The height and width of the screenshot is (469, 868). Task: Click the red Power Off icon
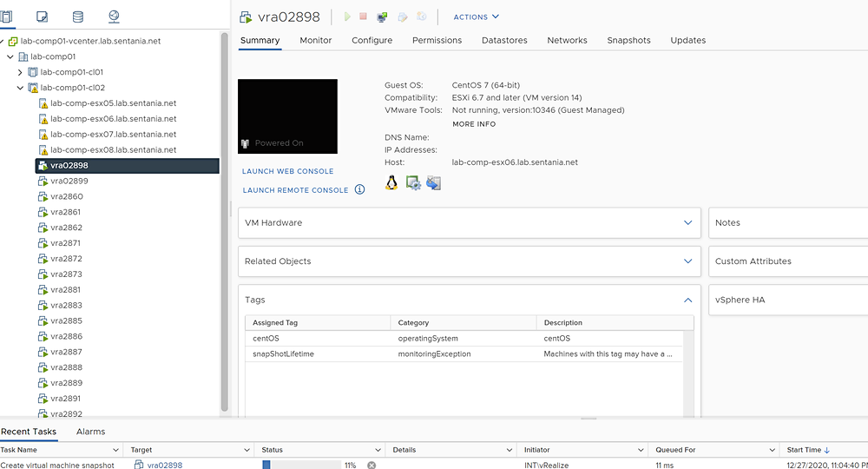coord(363,17)
